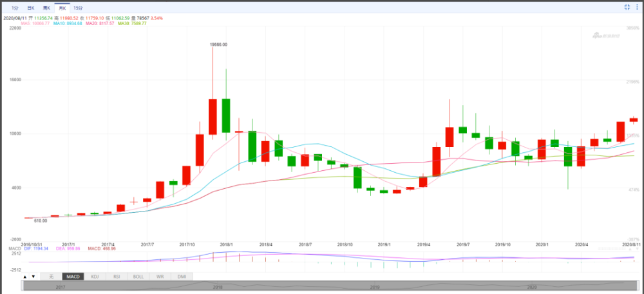Show the BOLL indicator
Image resolution: width=644 pixels, height=294 pixels.
138,276
